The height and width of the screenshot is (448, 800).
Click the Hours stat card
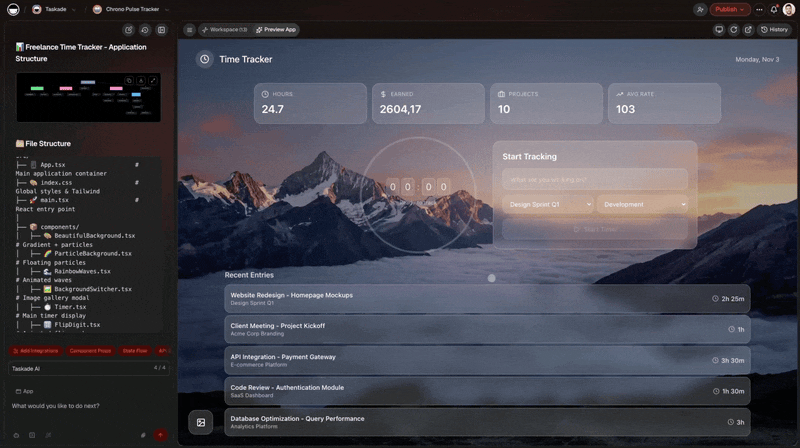pyautogui.click(x=310, y=104)
